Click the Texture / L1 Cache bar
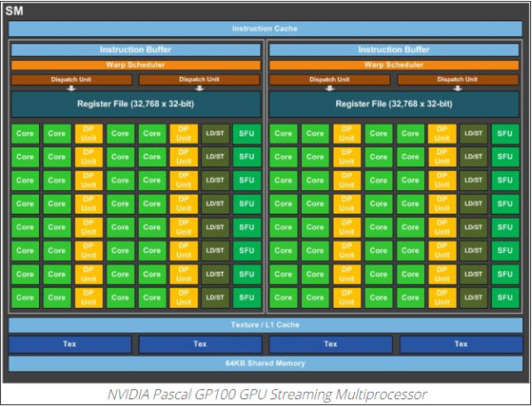 (x=266, y=325)
